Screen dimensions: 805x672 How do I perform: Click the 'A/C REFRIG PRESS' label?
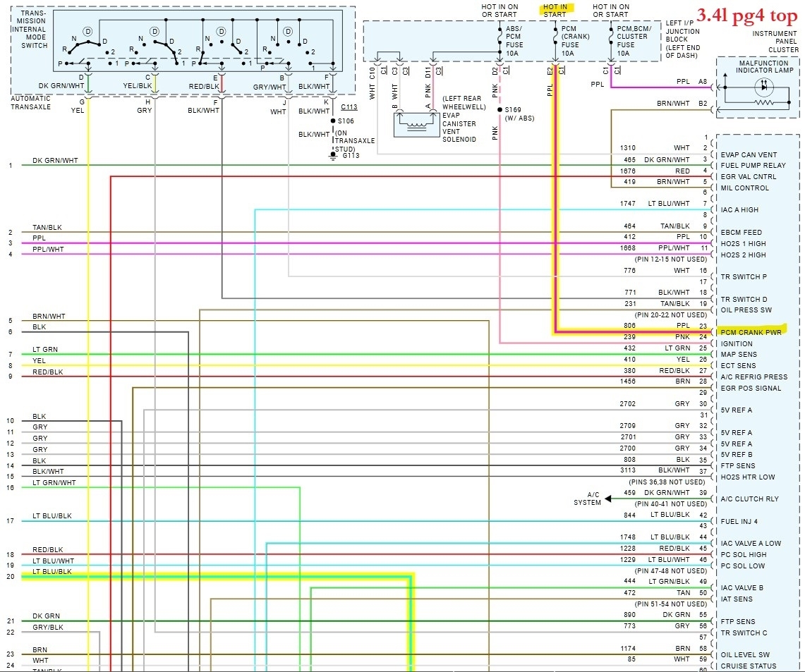(753, 377)
